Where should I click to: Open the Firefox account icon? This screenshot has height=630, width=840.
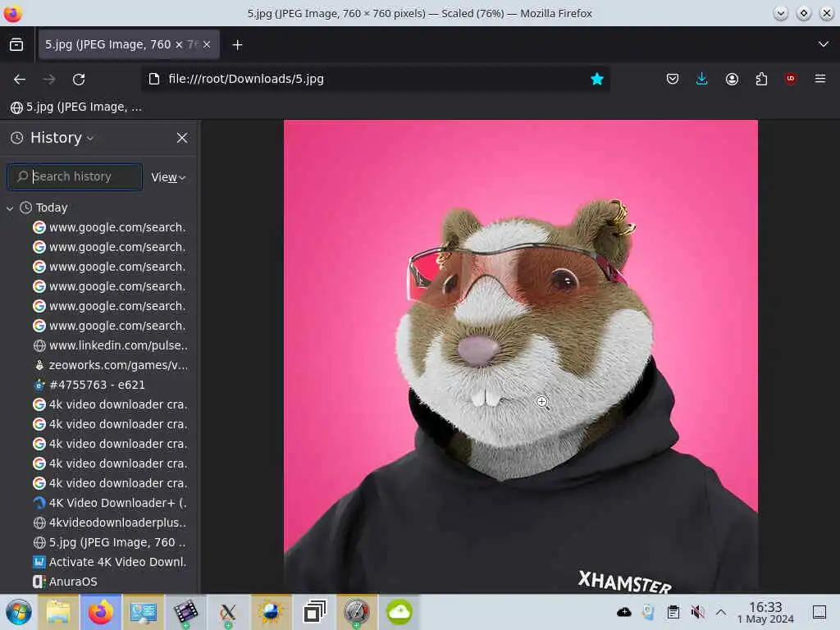pyautogui.click(x=732, y=80)
